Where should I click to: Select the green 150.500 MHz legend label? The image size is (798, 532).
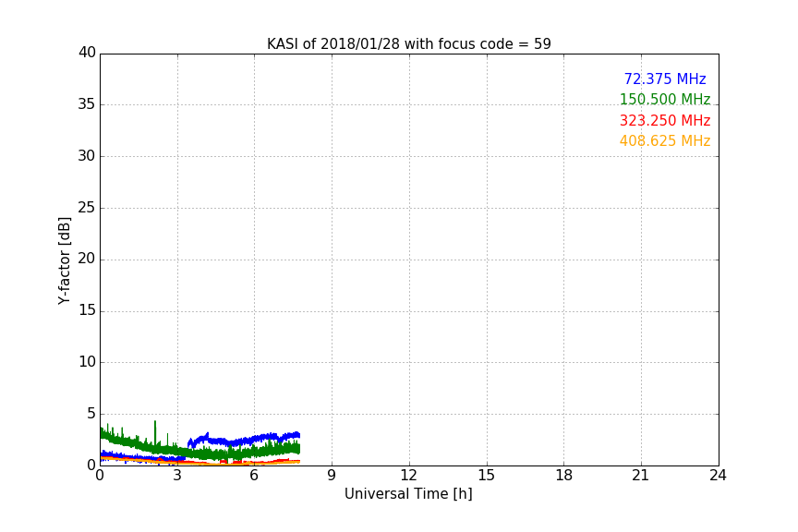665,99
